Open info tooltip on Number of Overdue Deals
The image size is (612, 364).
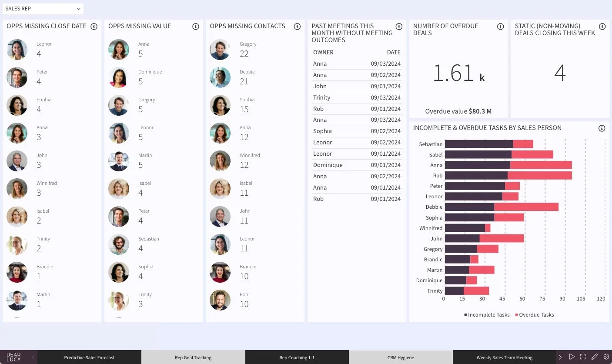point(500,26)
